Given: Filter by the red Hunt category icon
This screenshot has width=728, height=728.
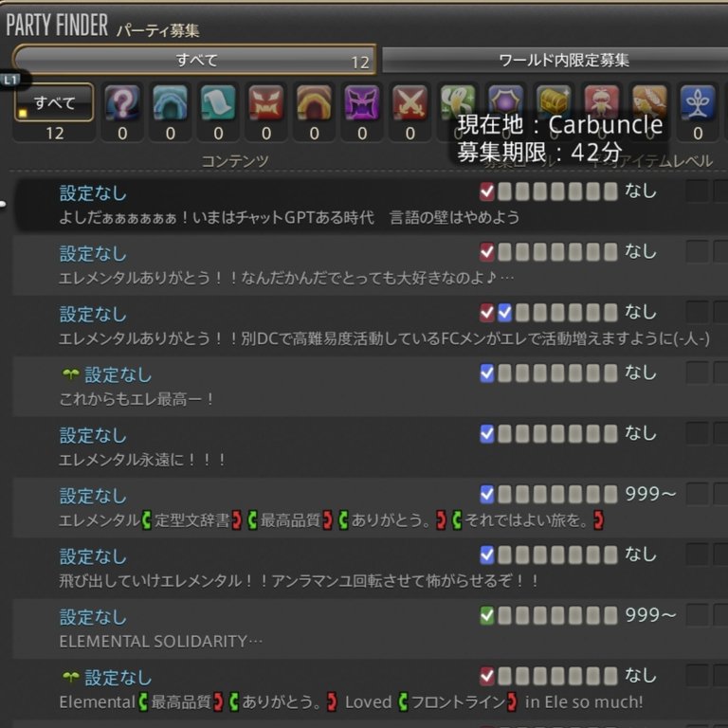Looking at the screenshot, I should point(602,100).
